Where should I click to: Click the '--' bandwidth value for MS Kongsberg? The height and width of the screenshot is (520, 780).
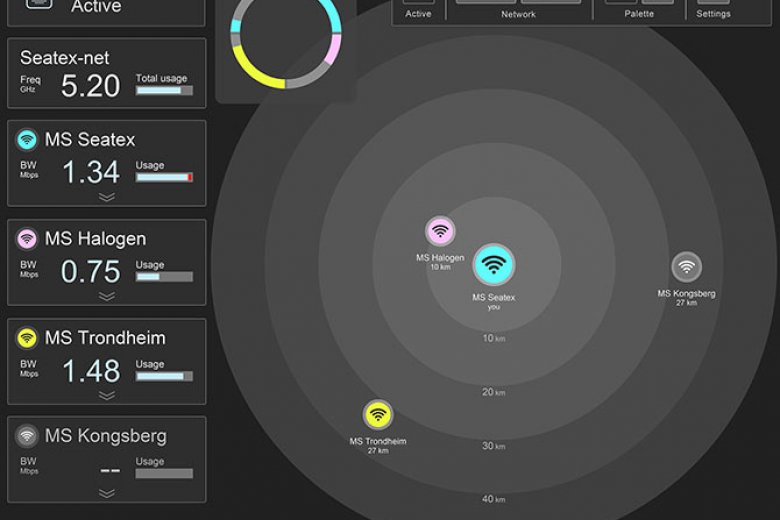pyautogui.click(x=110, y=469)
